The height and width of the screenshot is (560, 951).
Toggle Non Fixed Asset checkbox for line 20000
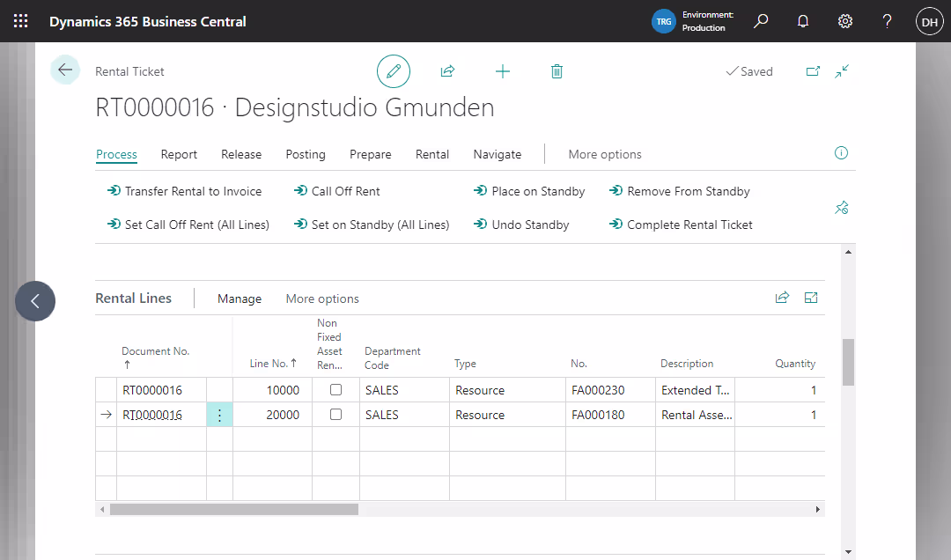pos(336,415)
